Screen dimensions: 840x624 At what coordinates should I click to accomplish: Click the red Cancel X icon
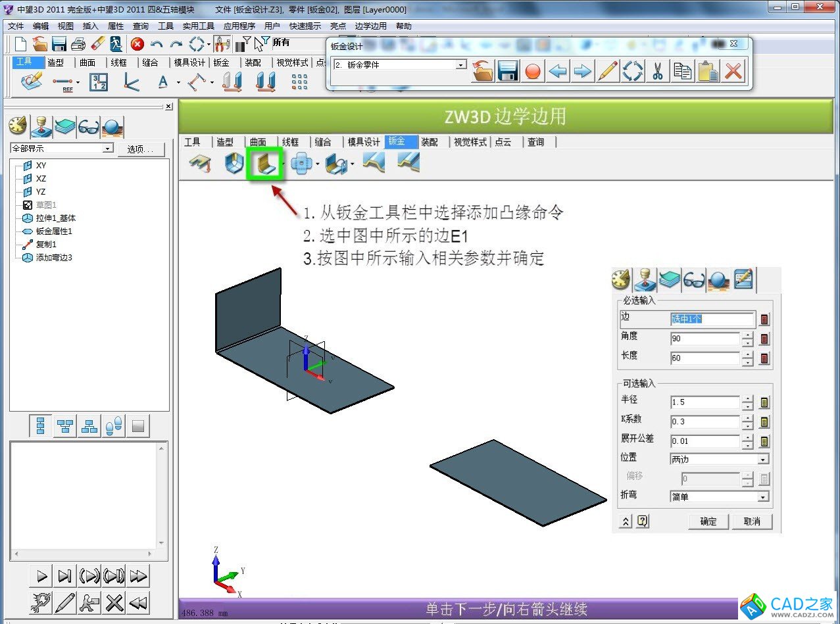click(137, 44)
